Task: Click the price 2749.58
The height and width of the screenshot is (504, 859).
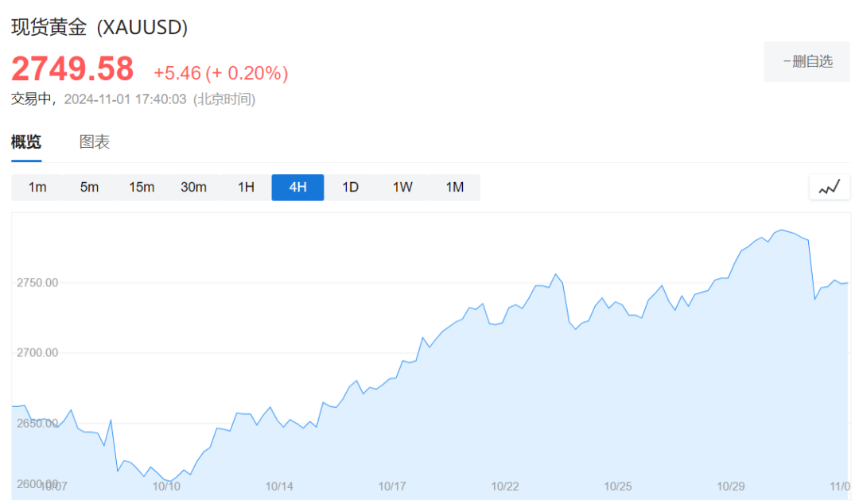Action: (72, 69)
